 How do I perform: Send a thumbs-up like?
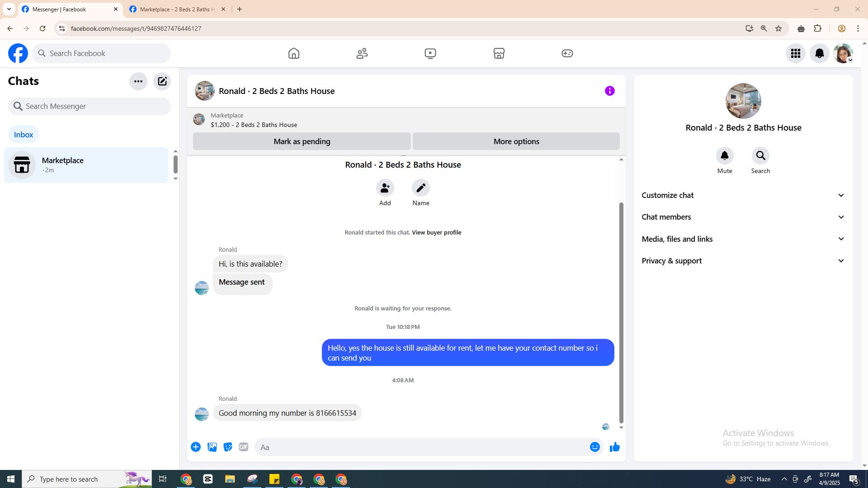(615, 447)
